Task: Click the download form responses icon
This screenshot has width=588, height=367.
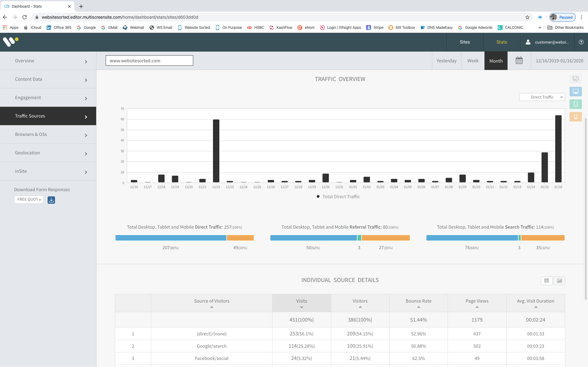Action: [51, 200]
